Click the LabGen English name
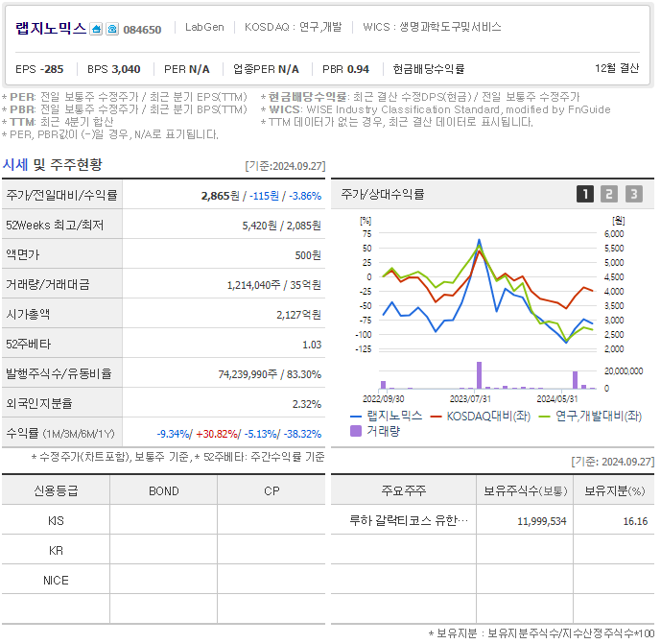The width and height of the screenshot is (661, 644). [204, 27]
